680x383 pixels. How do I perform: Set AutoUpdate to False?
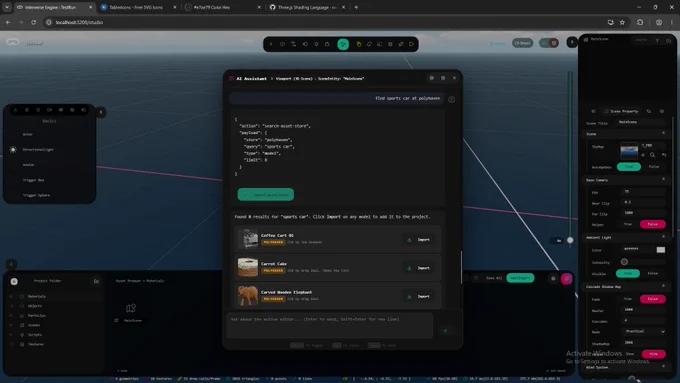[654, 167]
